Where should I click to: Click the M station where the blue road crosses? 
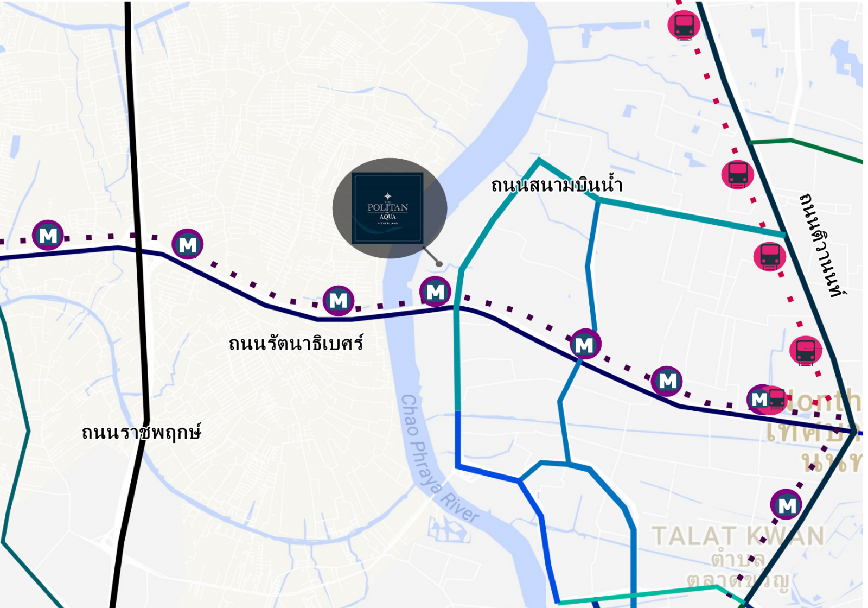[585, 344]
